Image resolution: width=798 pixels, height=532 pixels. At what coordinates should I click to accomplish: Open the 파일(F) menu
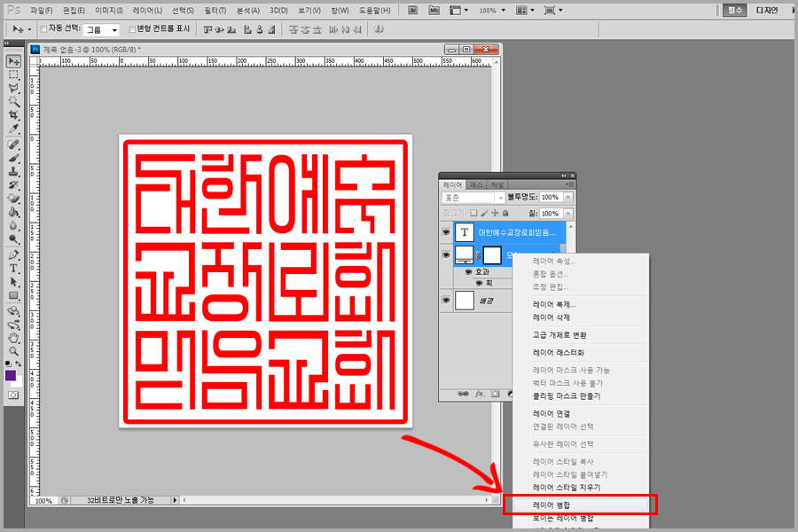[41, 10]
